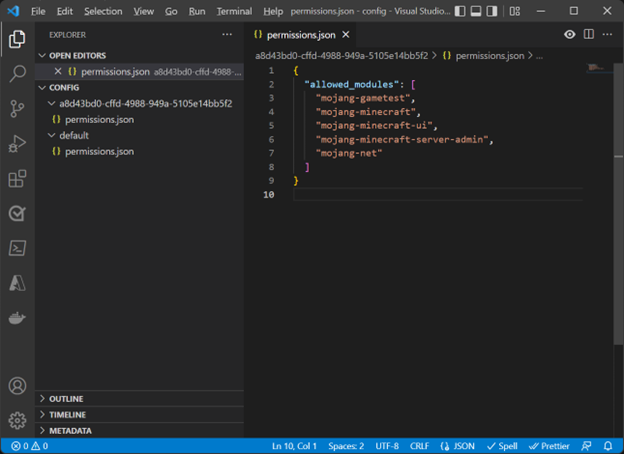Viewport: 624px width, 454px height.
Task: Open notifications bell in status bar
Action: coord(608,446)
